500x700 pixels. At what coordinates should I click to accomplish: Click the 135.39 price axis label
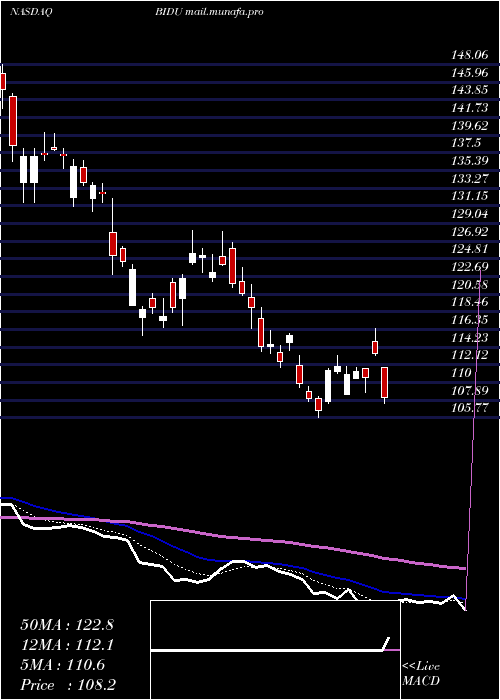(470, 161)
